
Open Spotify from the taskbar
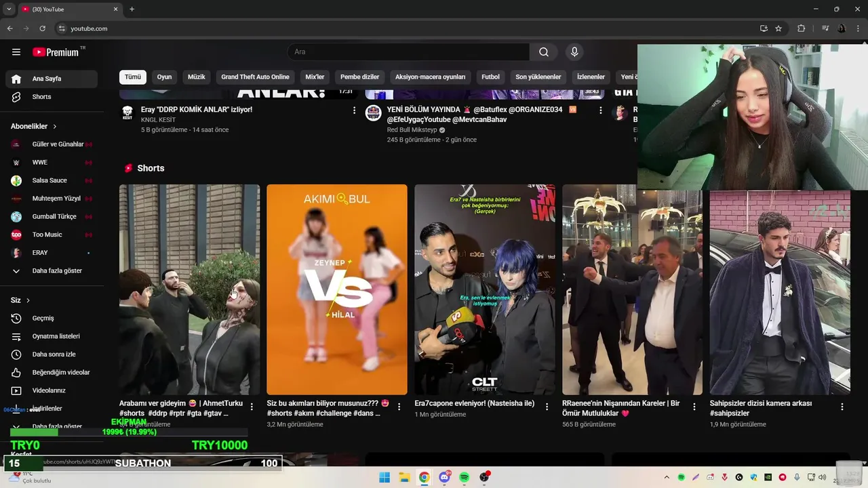tap(465, 477)
